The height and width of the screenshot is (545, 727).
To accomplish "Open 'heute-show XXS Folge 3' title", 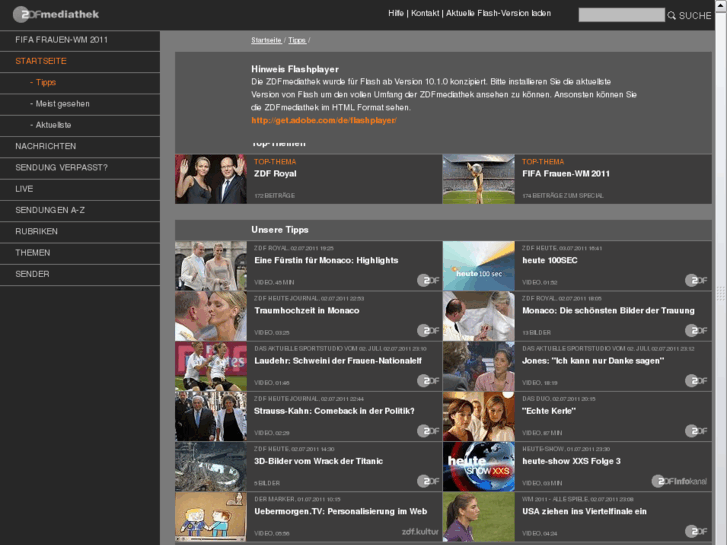I will click(571, 462).
